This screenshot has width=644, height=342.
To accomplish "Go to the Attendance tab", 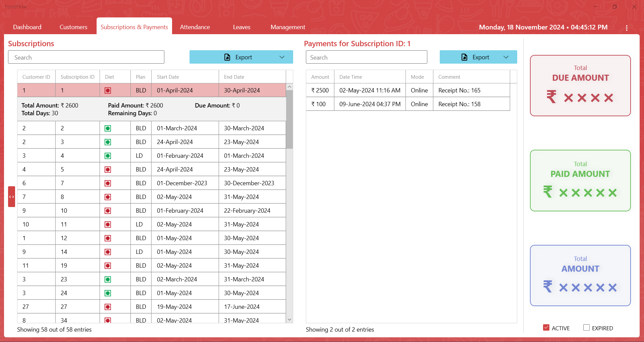I will [x=195, y=27].
